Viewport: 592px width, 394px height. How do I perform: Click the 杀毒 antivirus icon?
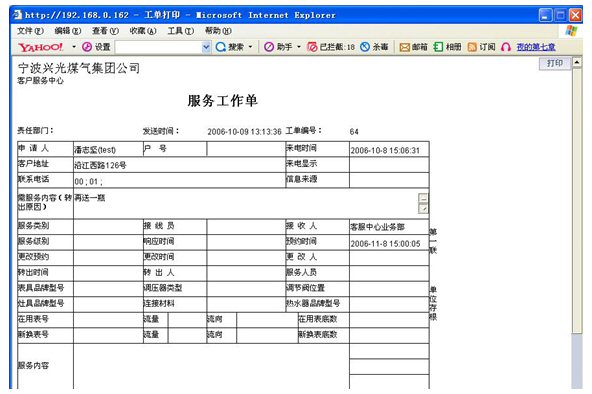coord(365,47)
